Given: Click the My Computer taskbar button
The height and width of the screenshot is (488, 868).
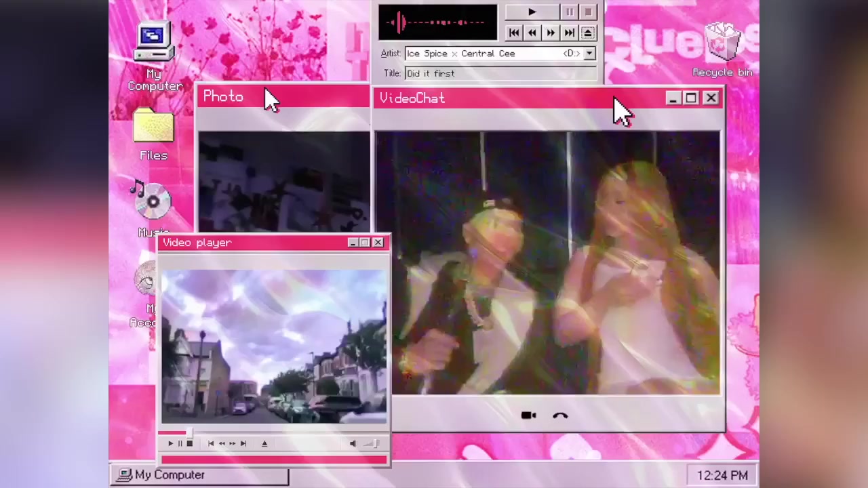Looking at the screenshot, I should click(201, 475).
